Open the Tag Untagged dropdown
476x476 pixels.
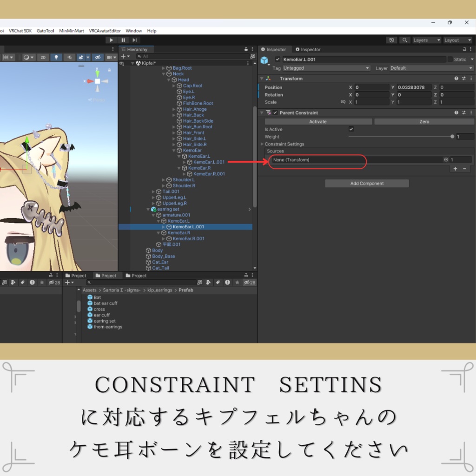pyautogui.click(x=326, y=68)
